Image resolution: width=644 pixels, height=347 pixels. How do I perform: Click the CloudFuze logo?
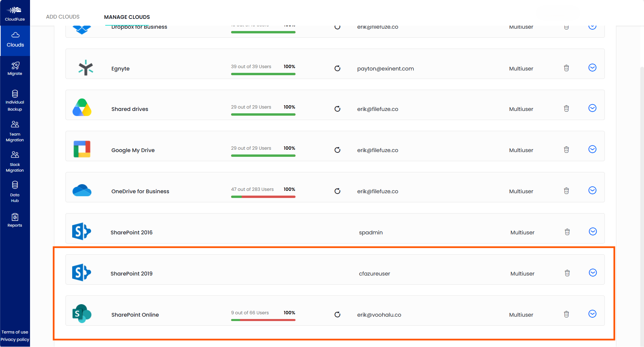click(15, 13)
